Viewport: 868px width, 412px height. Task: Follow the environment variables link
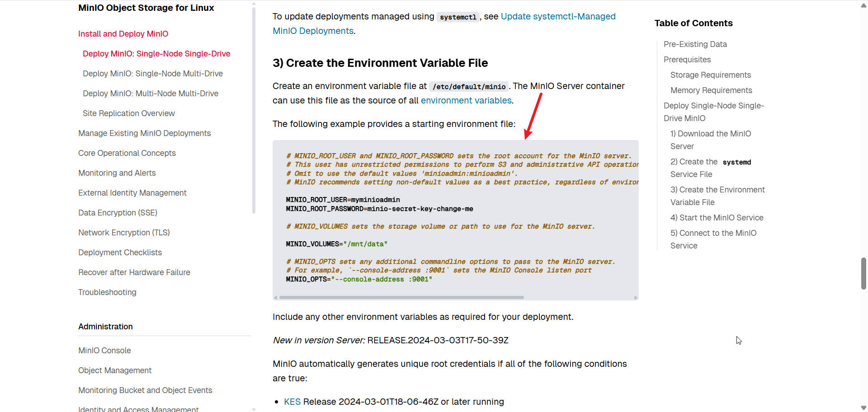pyautogui.click(x=466, y=100)
